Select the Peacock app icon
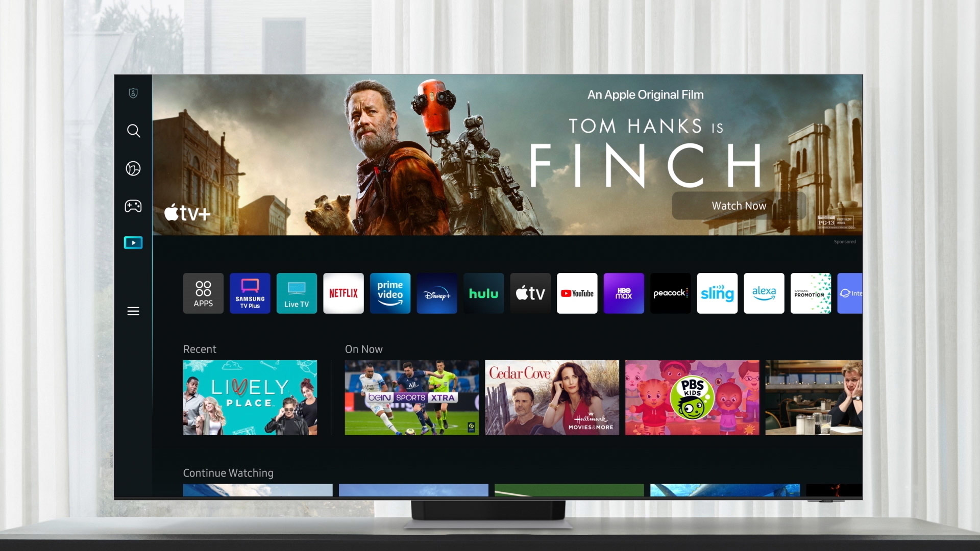980x551 pixels. coord(670,293)
